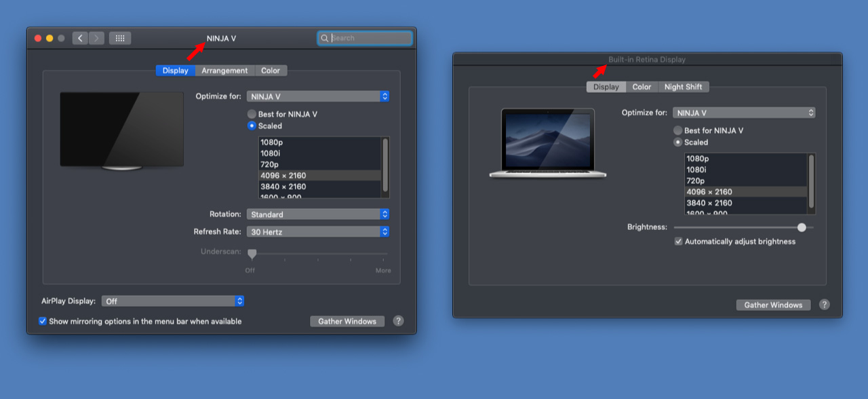Select 3840 × 2160 in NINJA V window list
This screenshot has width=868, height=399.
point(319,187)
